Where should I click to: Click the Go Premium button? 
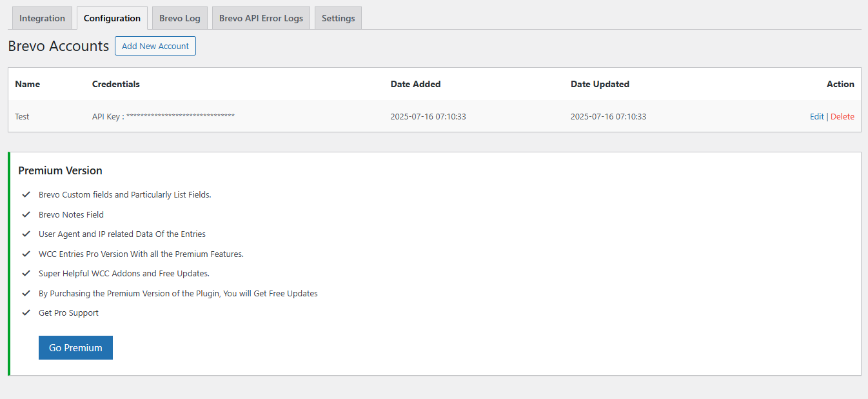click(x=75, y=347)
